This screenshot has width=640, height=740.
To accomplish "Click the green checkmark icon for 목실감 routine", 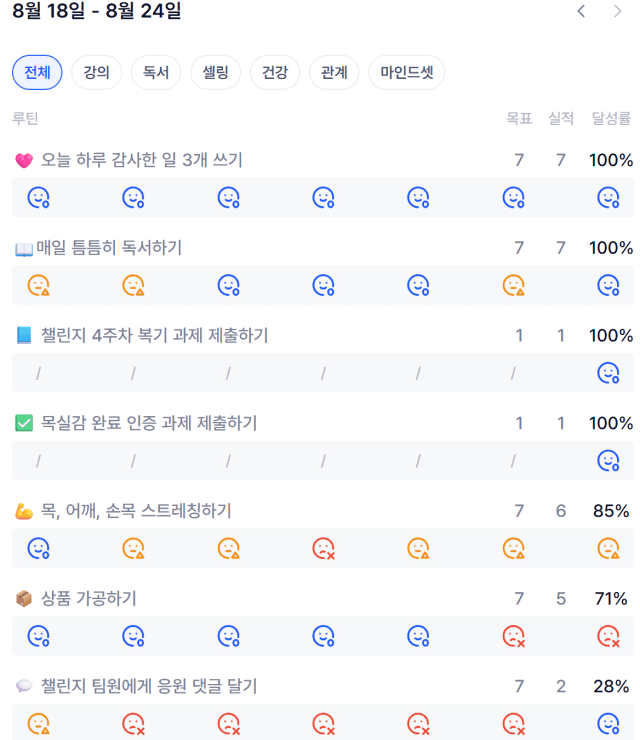I will click(24, 423).
